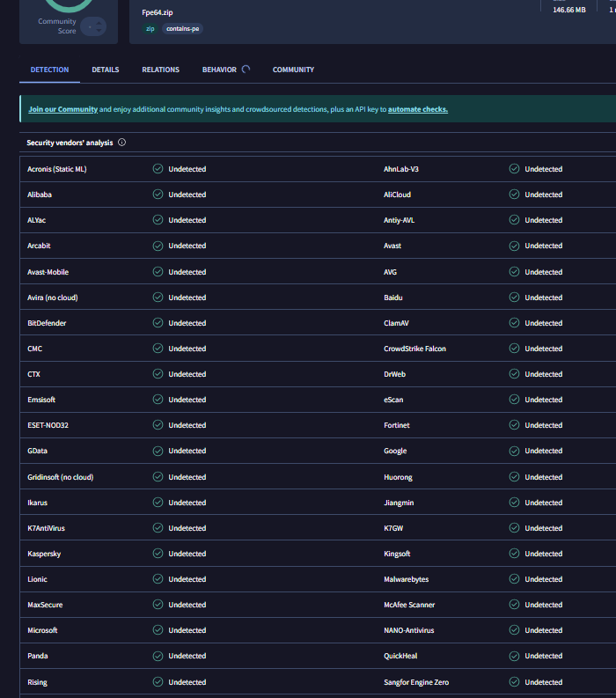This screenshot has width=616, height=698.
Task: Select the Panda vendor name
Action: click(37, 656)
